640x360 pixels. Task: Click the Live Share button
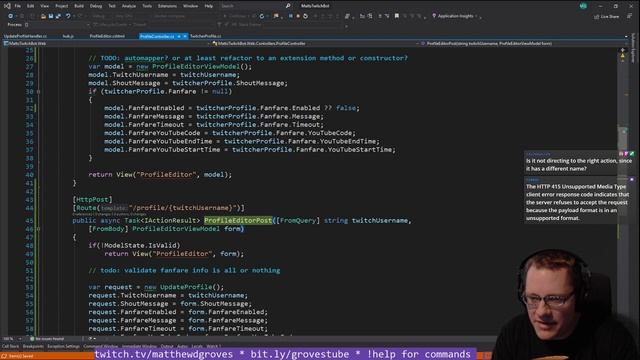(x=607, y=17)
